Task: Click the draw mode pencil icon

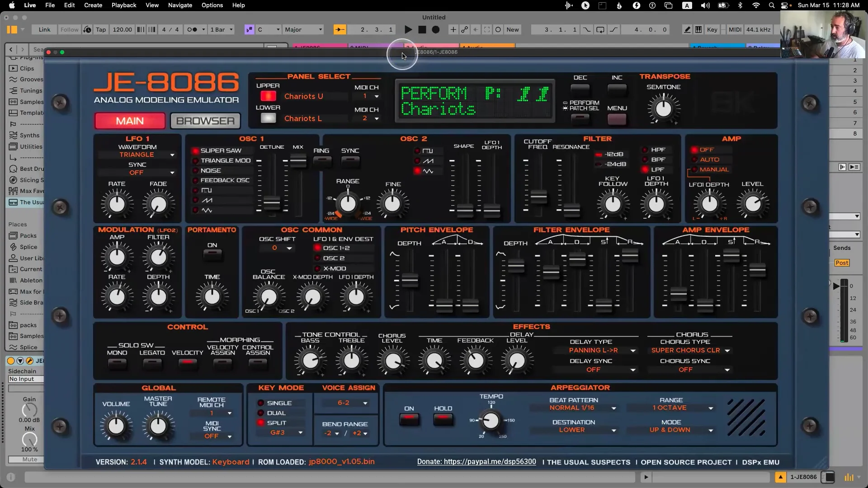Action: click(687, 30)
